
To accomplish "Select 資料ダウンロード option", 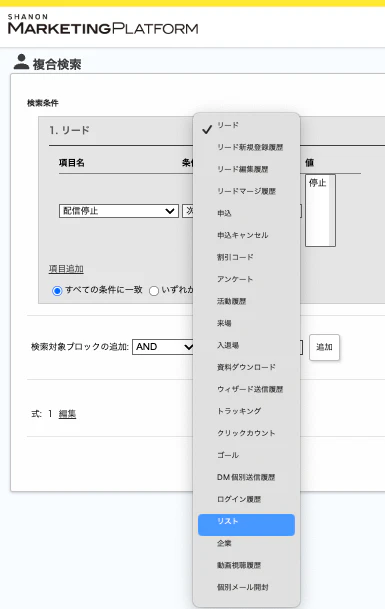I will [246, 367].
